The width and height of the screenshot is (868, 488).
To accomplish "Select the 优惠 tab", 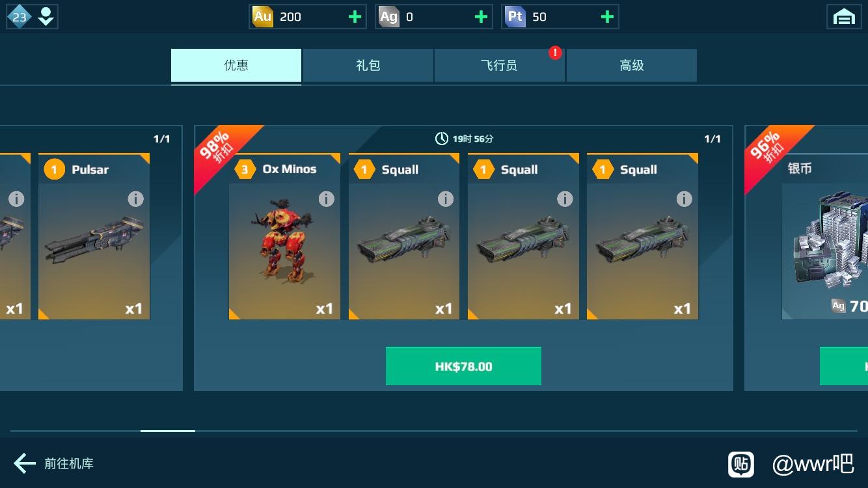I will (236, 65).
